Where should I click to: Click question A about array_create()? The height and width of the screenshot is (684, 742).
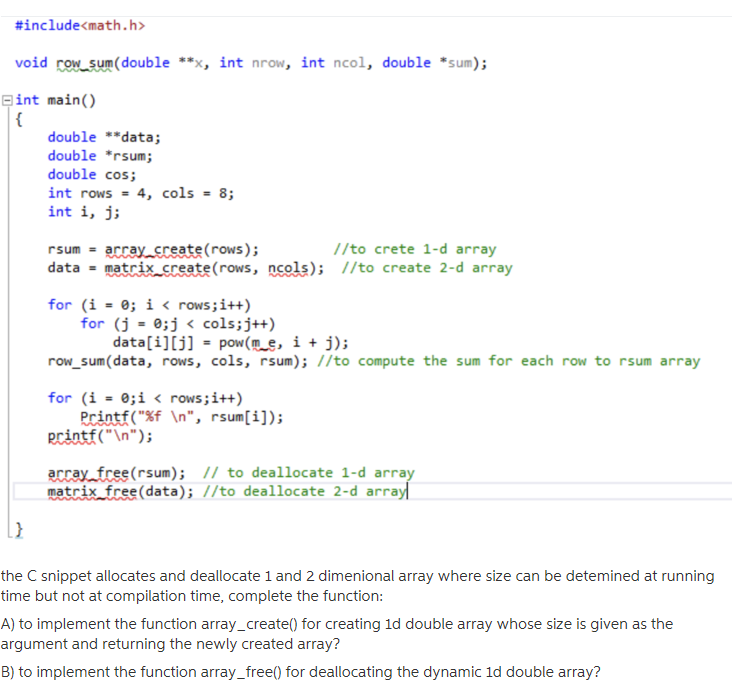337,634
